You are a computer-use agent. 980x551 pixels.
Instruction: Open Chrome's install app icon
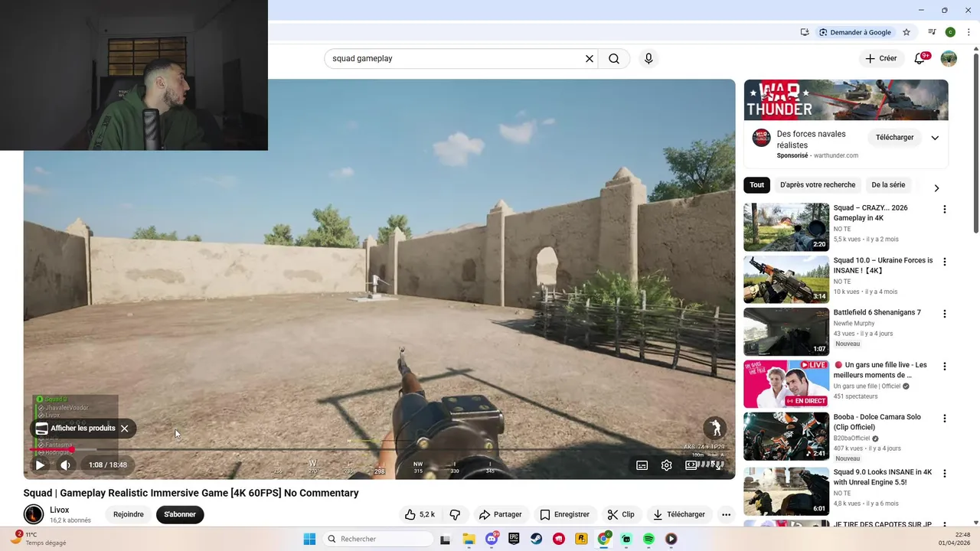[x=805, y=32]
